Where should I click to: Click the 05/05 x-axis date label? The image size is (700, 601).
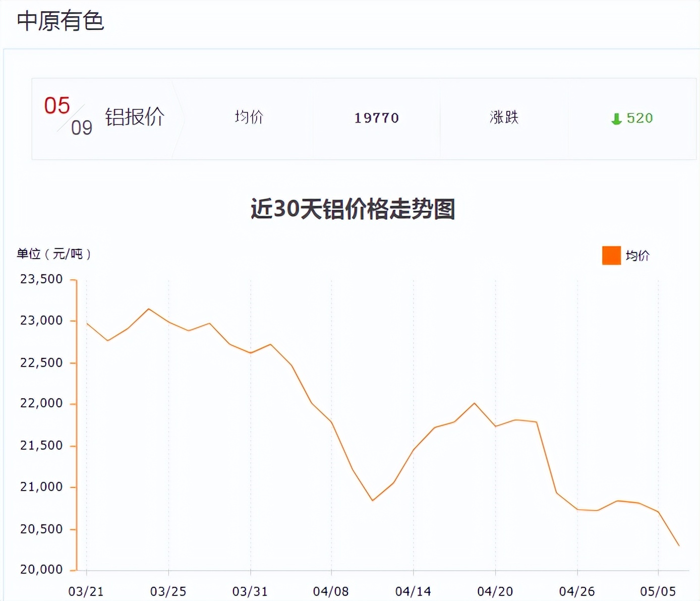(658, 591)
